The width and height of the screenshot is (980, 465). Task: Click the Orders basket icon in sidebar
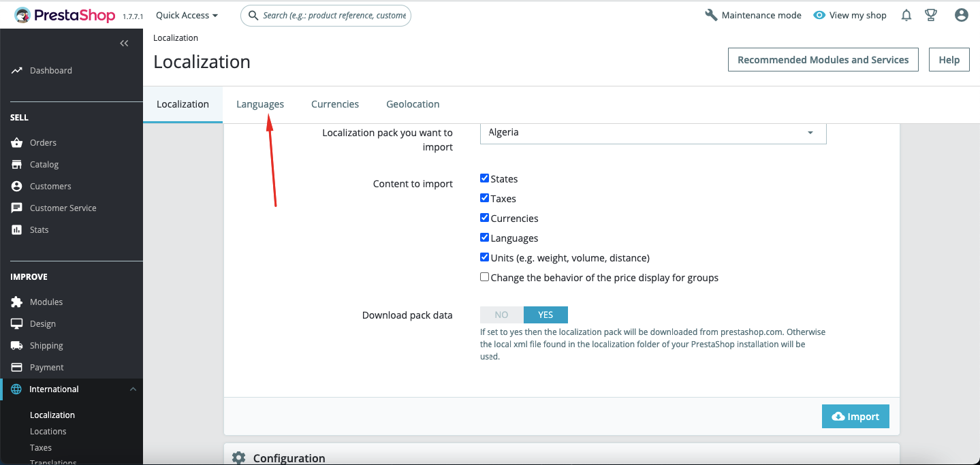click(x=17, y=143)
